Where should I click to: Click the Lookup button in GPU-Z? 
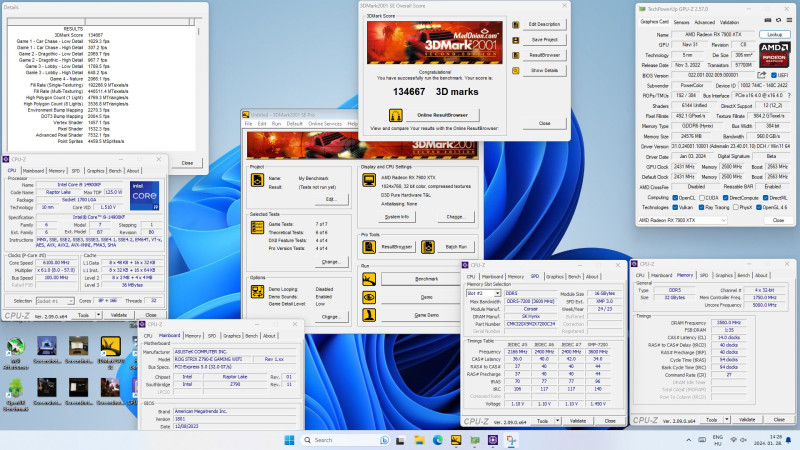tap(774, 35)
